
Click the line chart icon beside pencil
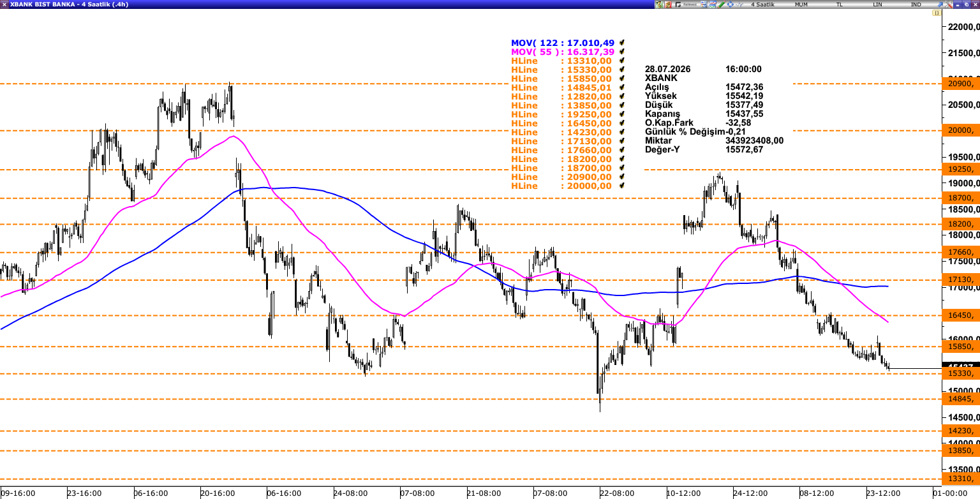(713, 4)
